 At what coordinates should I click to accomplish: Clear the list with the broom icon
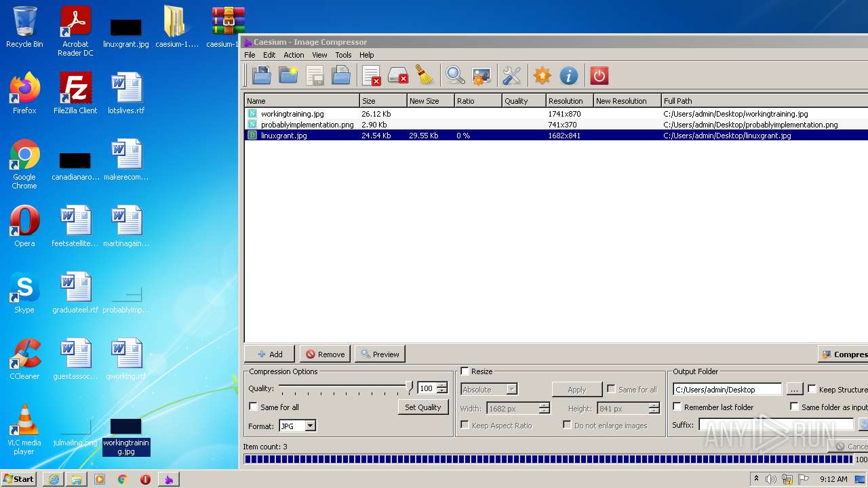pyautogui.click(x=425, y=75)
